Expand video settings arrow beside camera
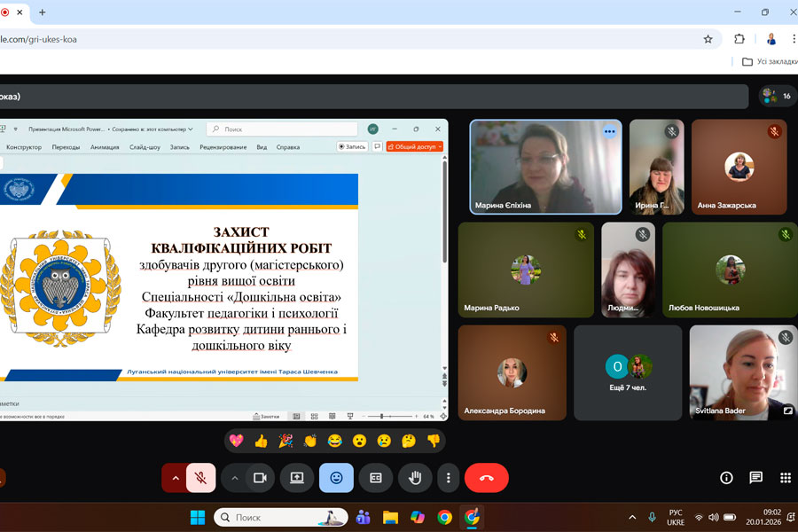Image resolution: width=798 pixels, height=532 pixels. click(x=235, y=478)
